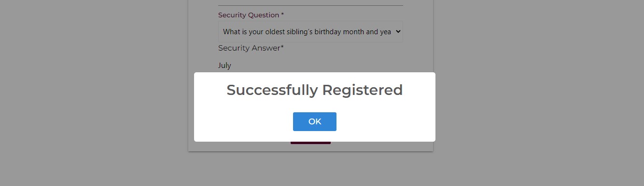The height and width of the screenshot is (186, 644).
Task: Dismiss the success popup via blue OK
Action: (x=314, y=121)
